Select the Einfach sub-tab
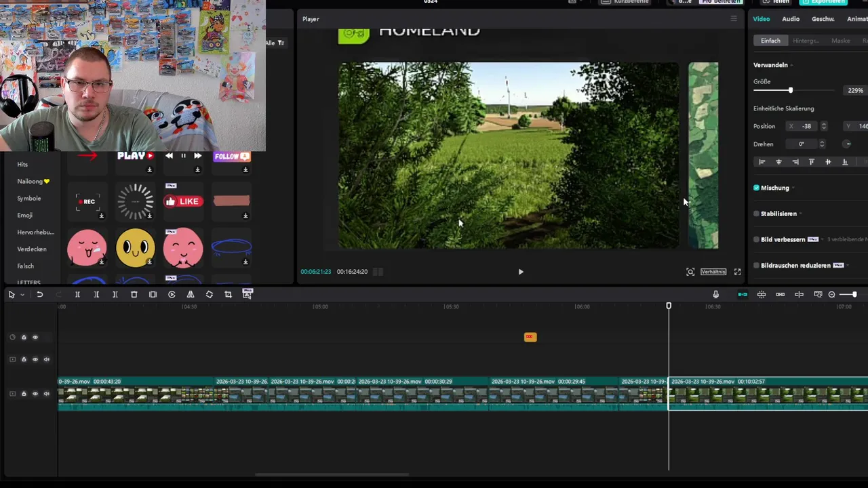Viewport: 868px width, 488px height. (x=770, y=41)
